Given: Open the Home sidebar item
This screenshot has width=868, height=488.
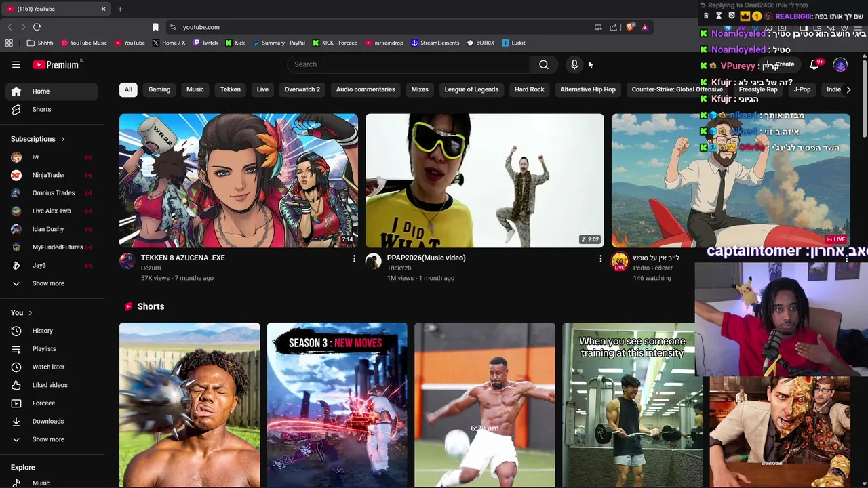Looking at the screenshot, I should [52, 91].
